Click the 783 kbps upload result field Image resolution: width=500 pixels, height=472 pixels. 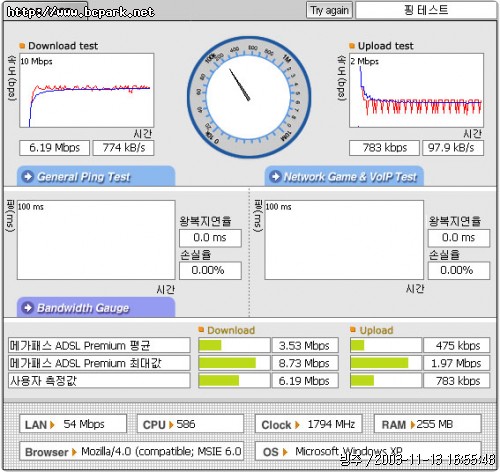pos(384,148)
